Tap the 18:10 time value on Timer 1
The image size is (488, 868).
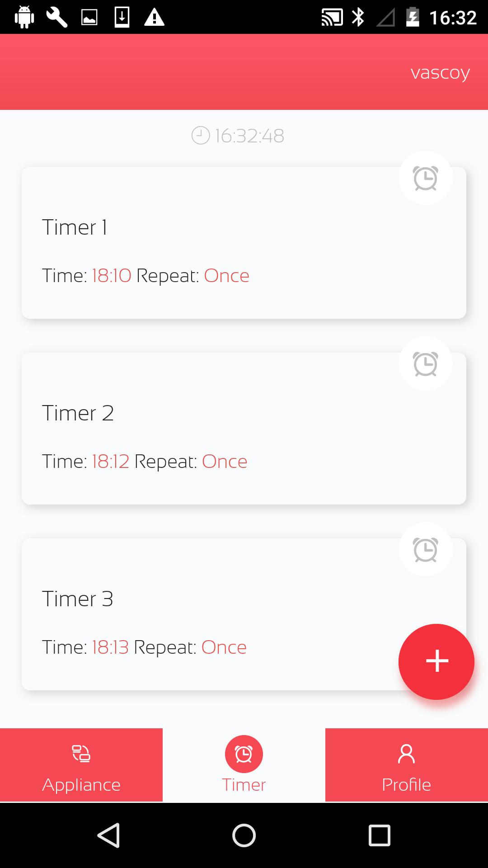click(112, 276)
